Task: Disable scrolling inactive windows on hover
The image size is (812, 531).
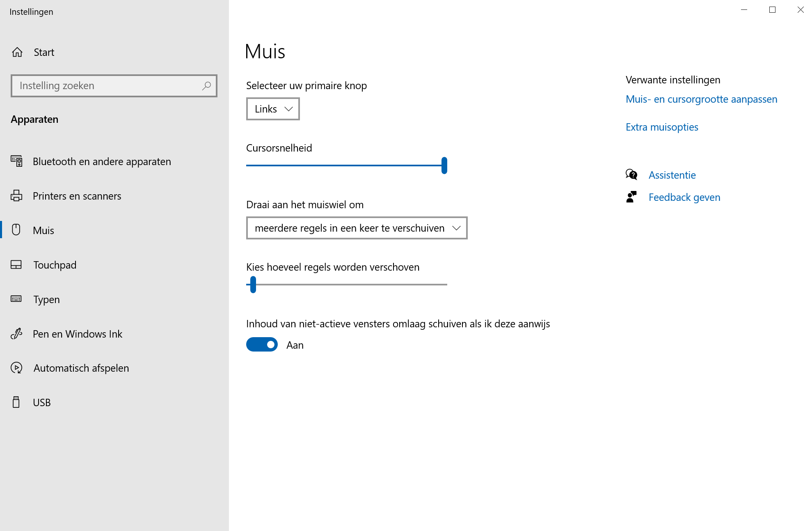Action: pyautogui.click(x=262, y=345)
